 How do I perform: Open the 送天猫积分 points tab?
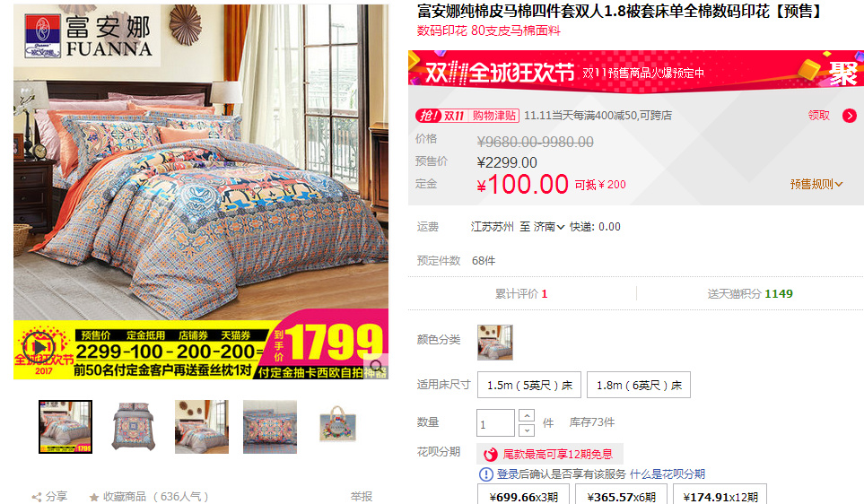coord(750,293)
